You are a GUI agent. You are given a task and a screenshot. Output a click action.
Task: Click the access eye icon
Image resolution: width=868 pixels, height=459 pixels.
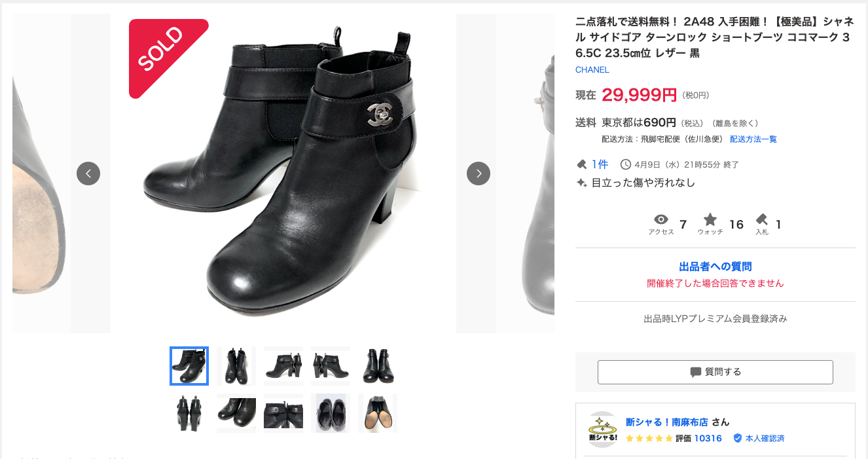(661, 219)
